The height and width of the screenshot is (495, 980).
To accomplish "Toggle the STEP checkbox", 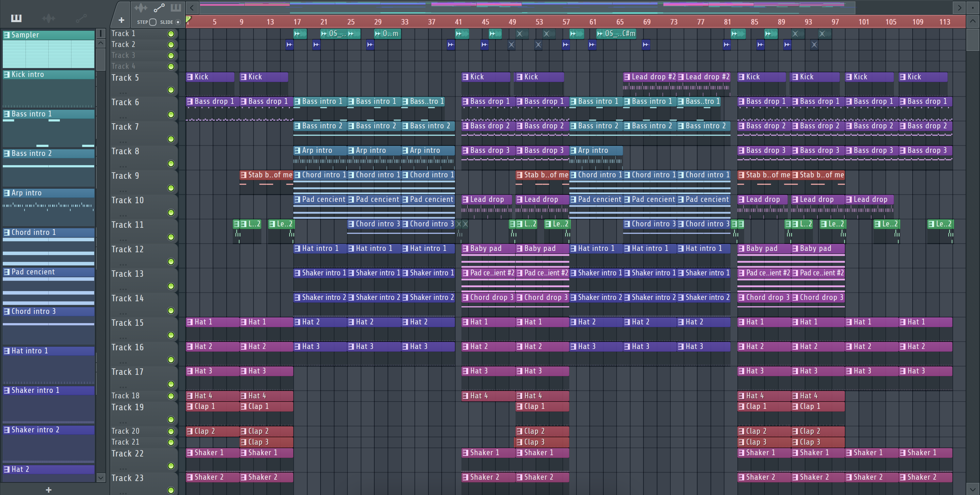I will pyautogui.click(x=153, y=22).
